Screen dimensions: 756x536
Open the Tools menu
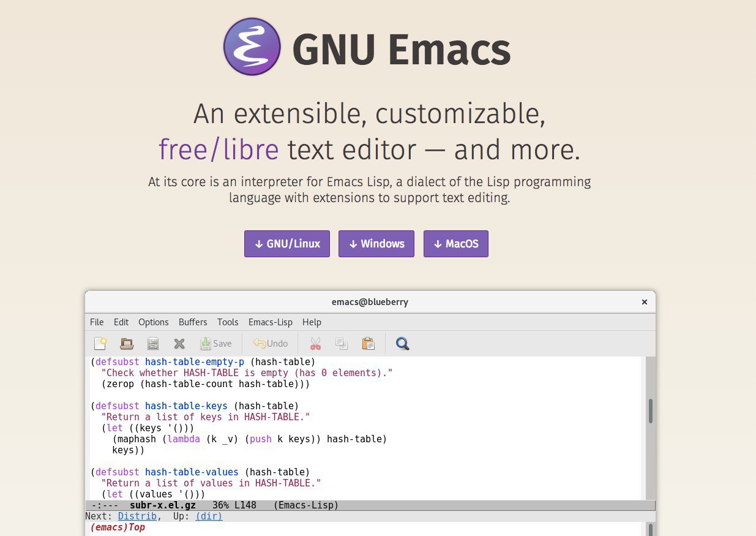coord(228,322)
